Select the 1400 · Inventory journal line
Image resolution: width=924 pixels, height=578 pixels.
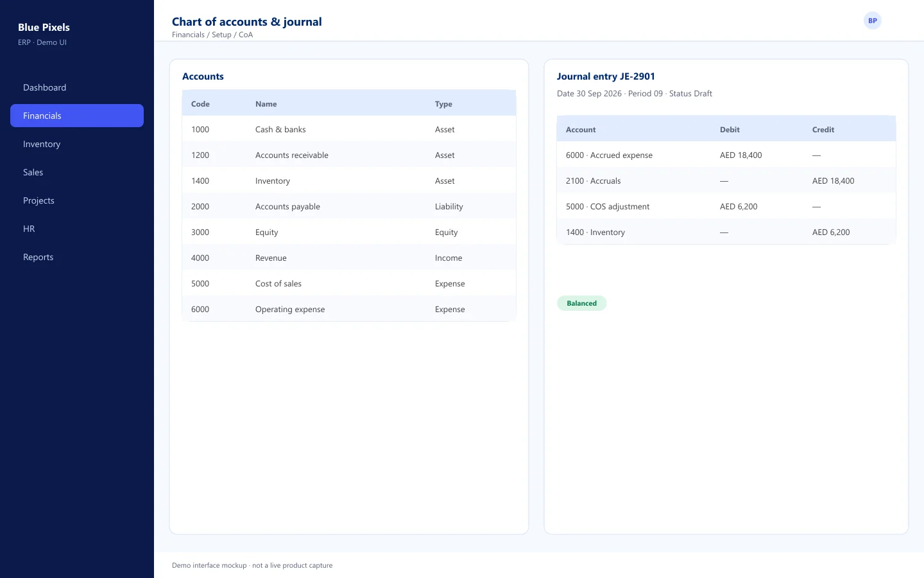pyautogui.click(x=726, y=232)
